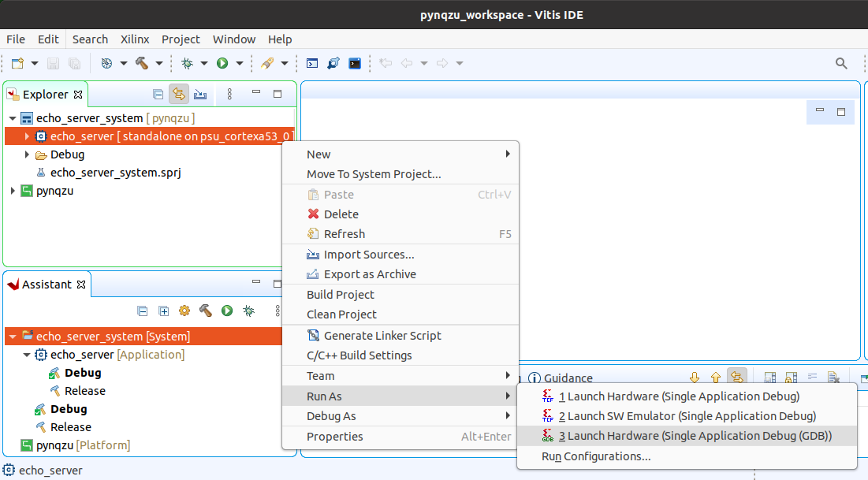868x480 pixels.
Task: Click the green Run toolbar button
Action: click(x=222, y=63)
